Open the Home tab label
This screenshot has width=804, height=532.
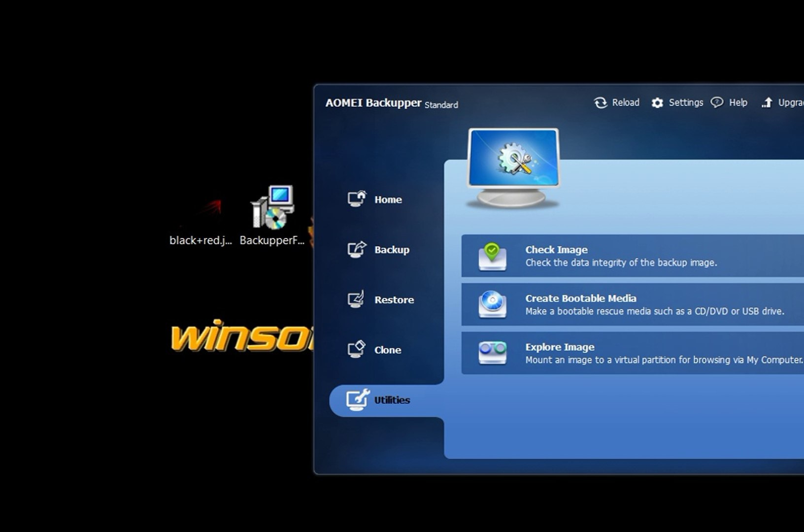click(x=388, y=199)
